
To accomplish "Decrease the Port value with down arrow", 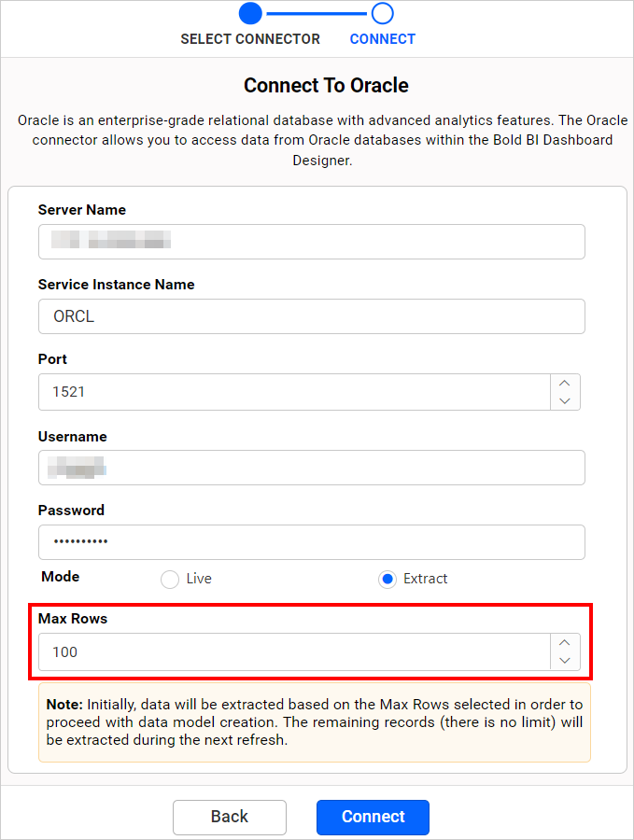I will (564, 400).
